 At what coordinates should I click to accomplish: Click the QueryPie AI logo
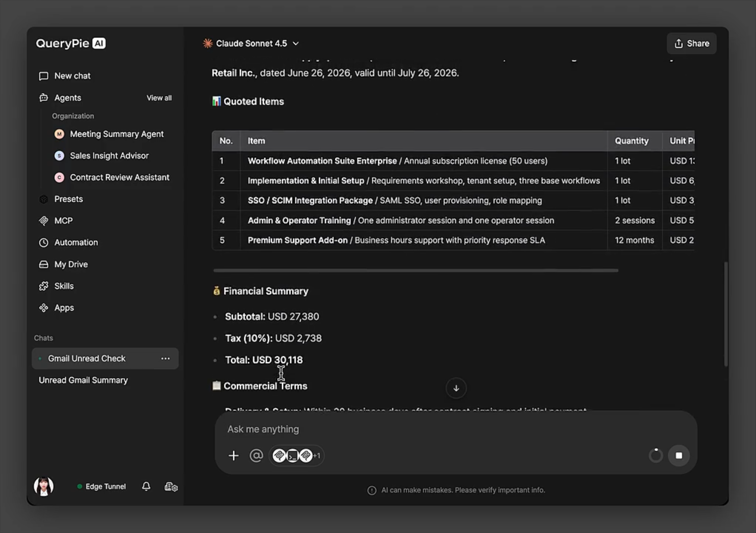pos(71,43)
